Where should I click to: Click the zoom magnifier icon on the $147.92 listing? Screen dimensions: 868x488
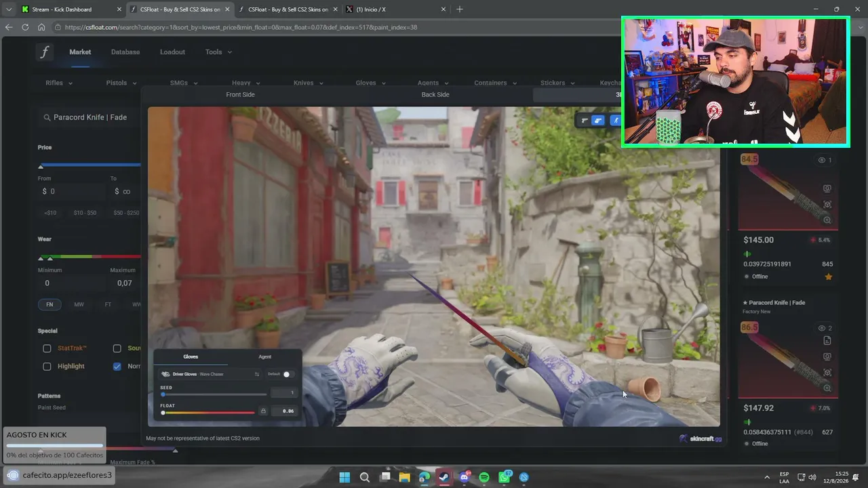[x=827, y=388]
